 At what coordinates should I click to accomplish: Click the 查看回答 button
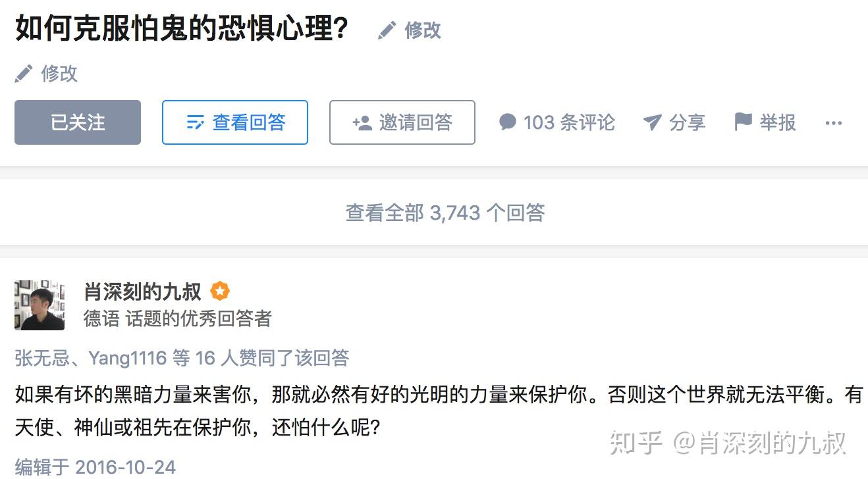point(235,122)
